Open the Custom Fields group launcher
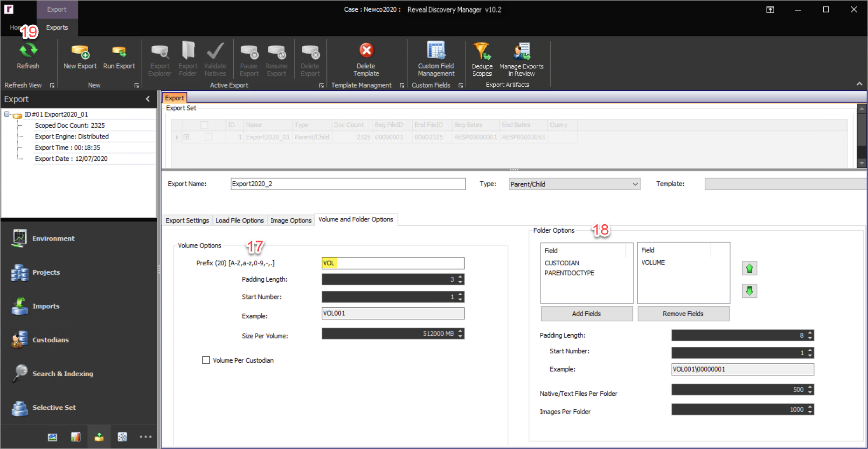Viewport: 868px width, 449px height. tap(461, 86)
